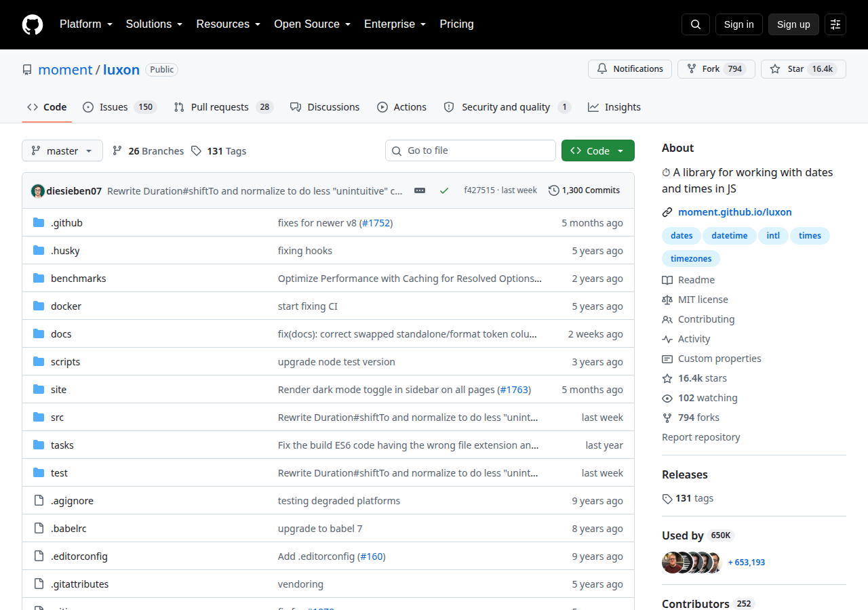This screenshot has height=610, width=868.
Task: Click the green checkmark commit status icon
Action: pos(444,190)
